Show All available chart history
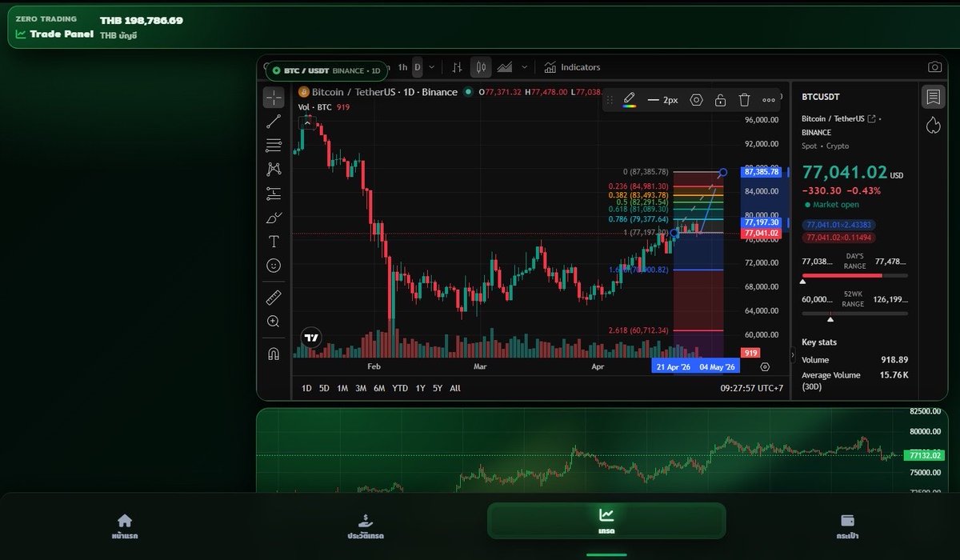 [x=455, y=388]
